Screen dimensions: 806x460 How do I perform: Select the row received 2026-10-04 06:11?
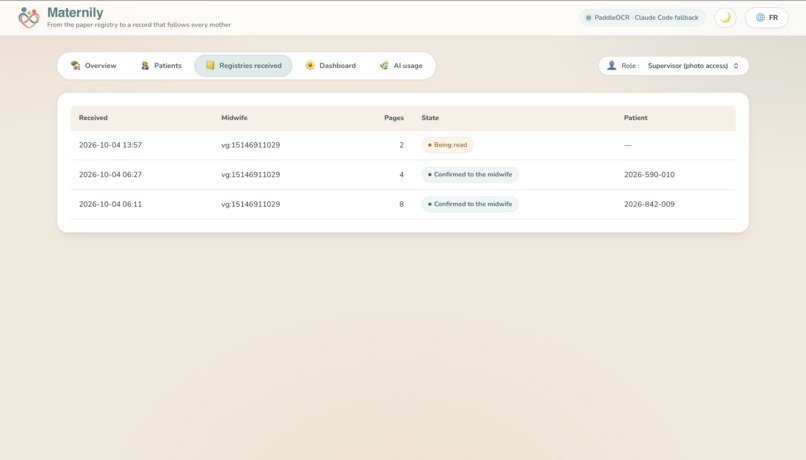403,204
